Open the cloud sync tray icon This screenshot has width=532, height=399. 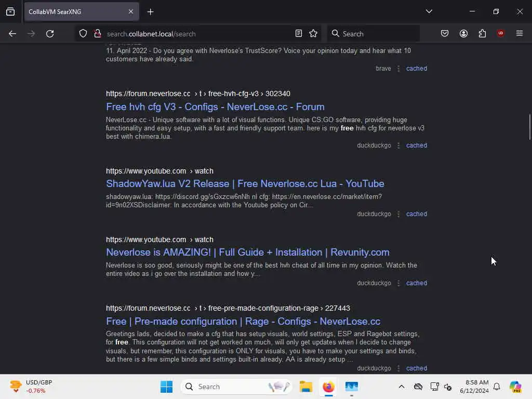[418, 387]
